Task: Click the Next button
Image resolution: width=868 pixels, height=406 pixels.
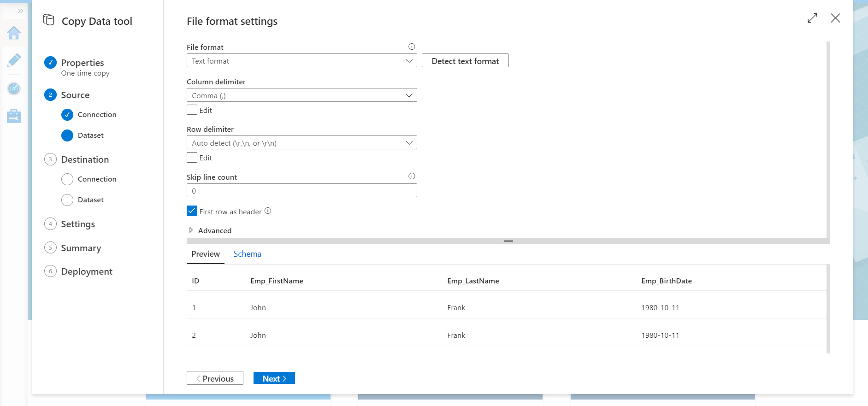Action: 274,378
